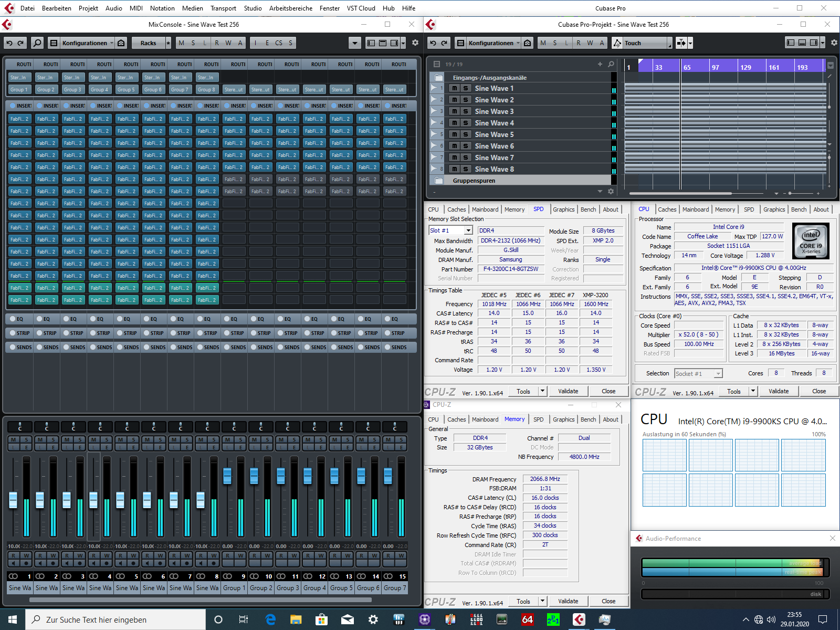This screenshot has width=840, height=630.
Task: Open the auto-scroll options dropdown arrow
Action: pos(690,43)
